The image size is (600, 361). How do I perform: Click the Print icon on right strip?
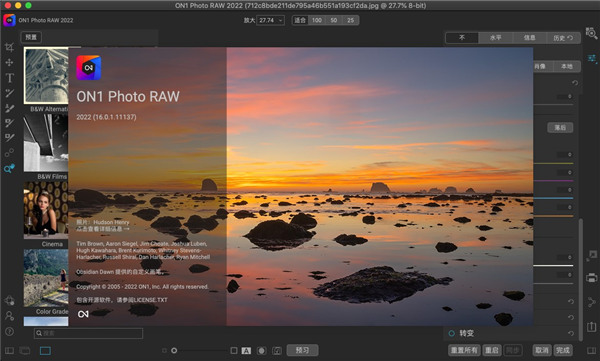tap(592, 278)
